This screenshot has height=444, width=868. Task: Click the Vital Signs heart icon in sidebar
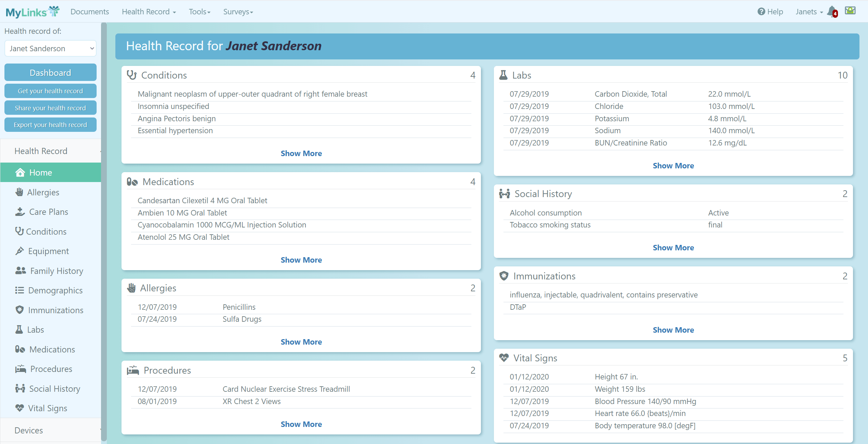tap(19, 408)
